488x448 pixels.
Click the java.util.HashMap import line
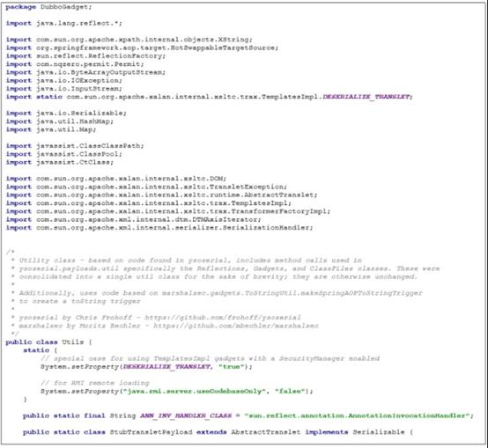(x=59, y=121)
